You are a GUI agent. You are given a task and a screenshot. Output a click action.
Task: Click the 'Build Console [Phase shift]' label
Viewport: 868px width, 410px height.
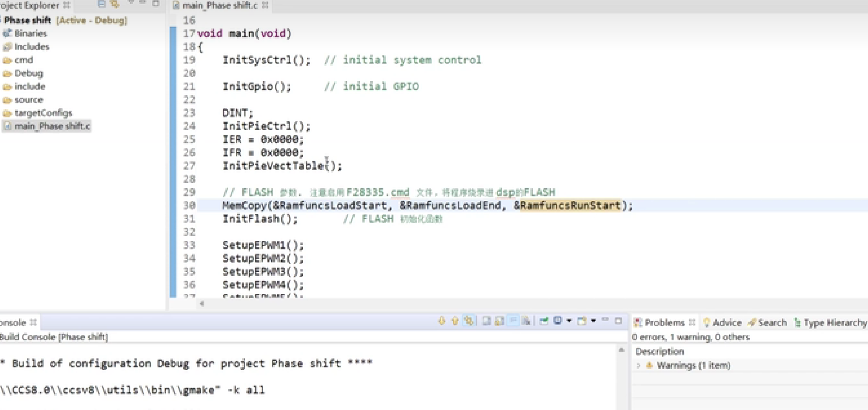tap(54, 337)
